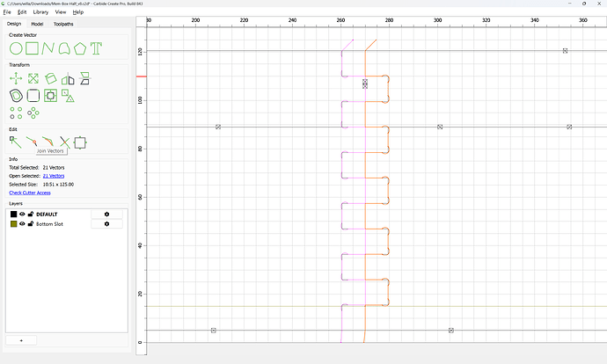
Task: Flip vectors vertically with the flip tool
Action: click(x=84, y=78)
